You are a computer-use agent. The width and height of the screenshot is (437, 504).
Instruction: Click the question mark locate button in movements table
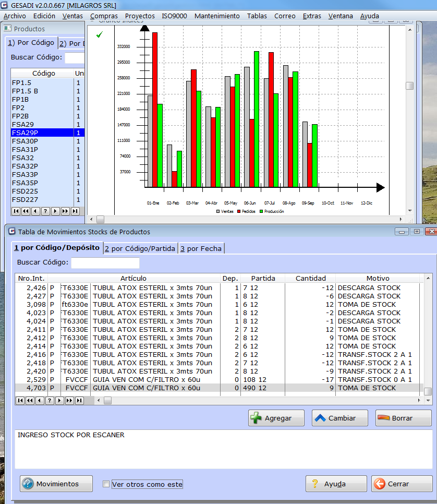(x=50, y=401)
